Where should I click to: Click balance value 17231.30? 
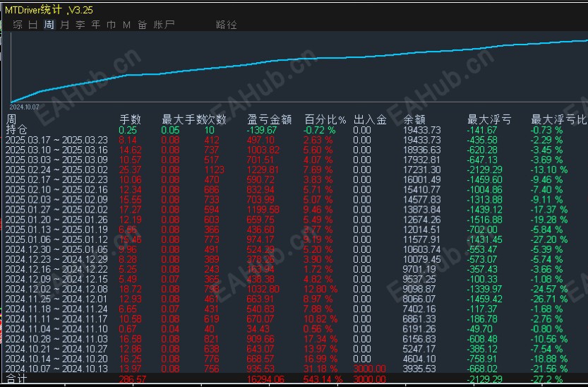422,170
